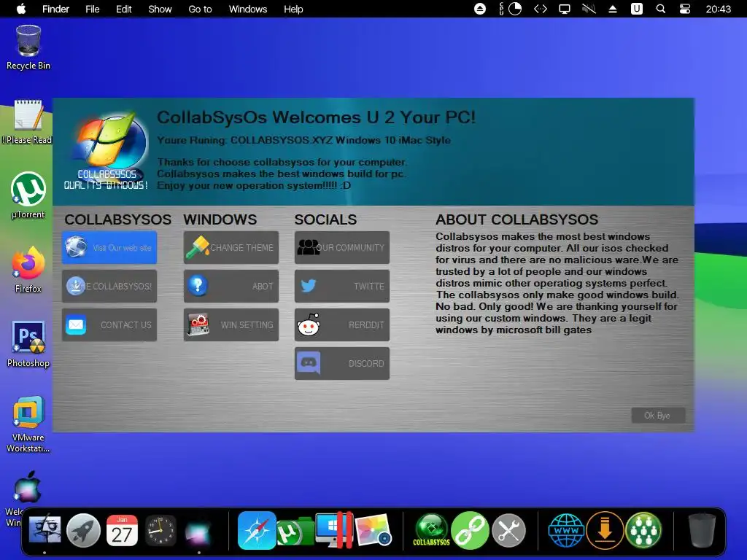Screen dimensions: 747x560
Task: Open the Control Center toggles icon
Action: click(x=684, y=9)
